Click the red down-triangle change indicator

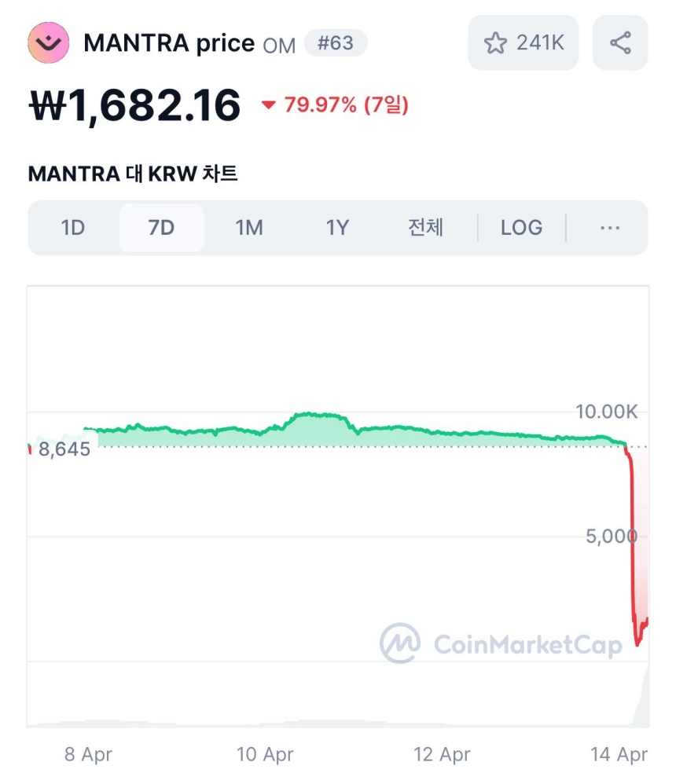pyautogui.click(x=268, y=104)
